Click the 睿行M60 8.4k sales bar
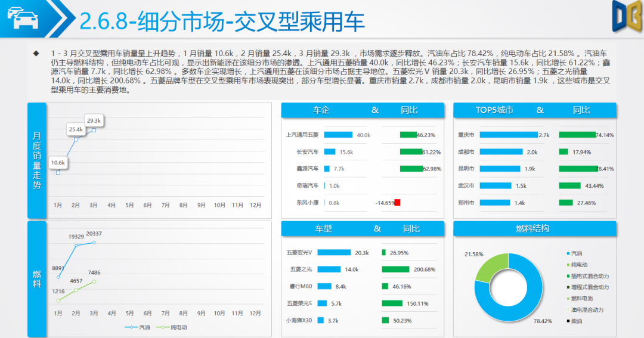 coord(324,286)
